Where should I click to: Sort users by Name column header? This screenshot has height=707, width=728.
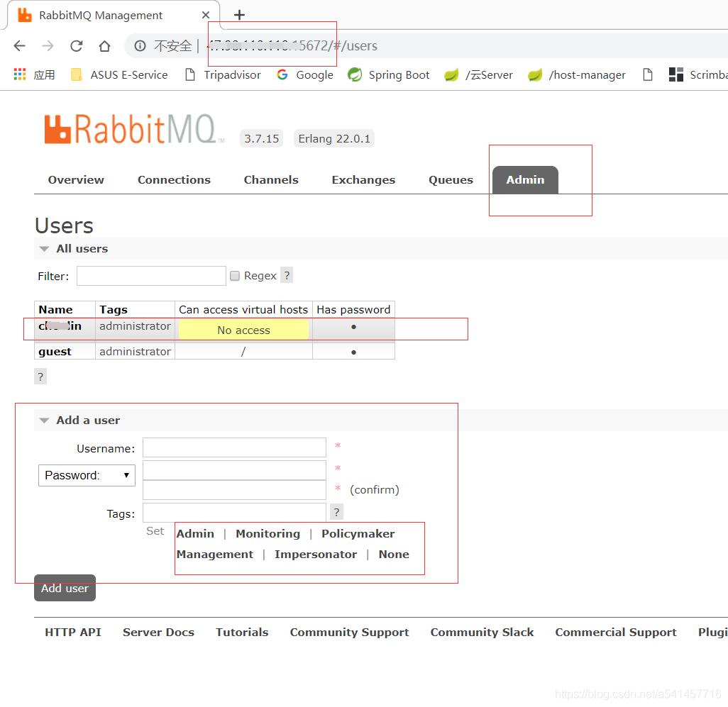tap(56, 309)
